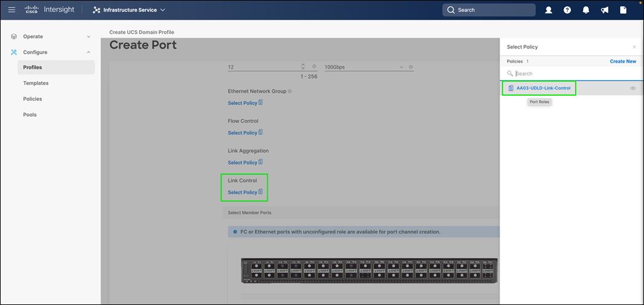This screenshot has width=644, height=305.
Task: Open the help question mark icon
Action: (x=567, y=10)
